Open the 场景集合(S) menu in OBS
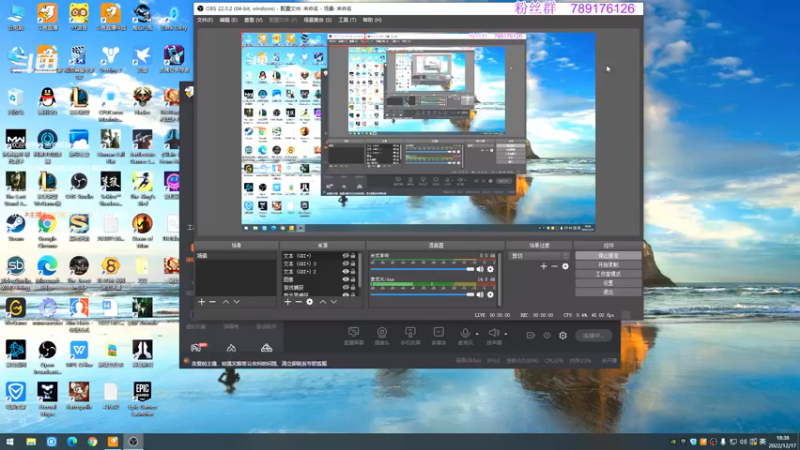Image resolution: width=800 pixels, height=450 pixels. (317, 20)
